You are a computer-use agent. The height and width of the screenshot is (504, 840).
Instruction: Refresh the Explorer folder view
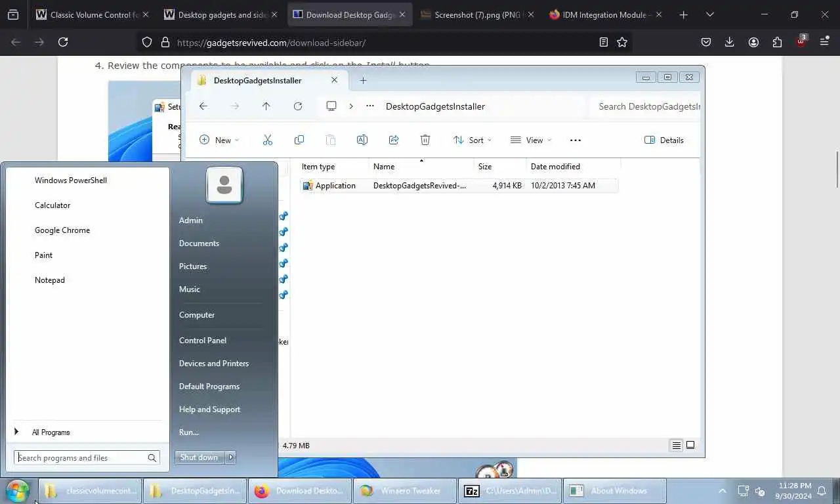click(298, 106)
